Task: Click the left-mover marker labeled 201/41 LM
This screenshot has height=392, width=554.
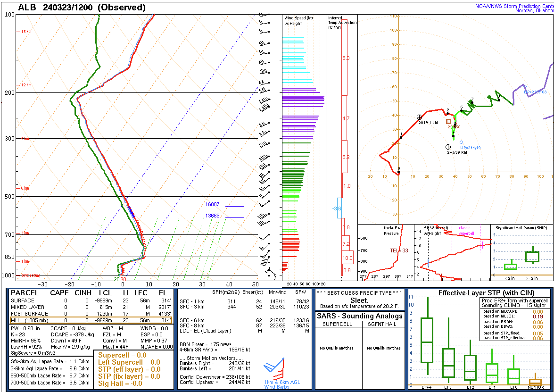Action: pyautogui.click(x=419, y=117)
